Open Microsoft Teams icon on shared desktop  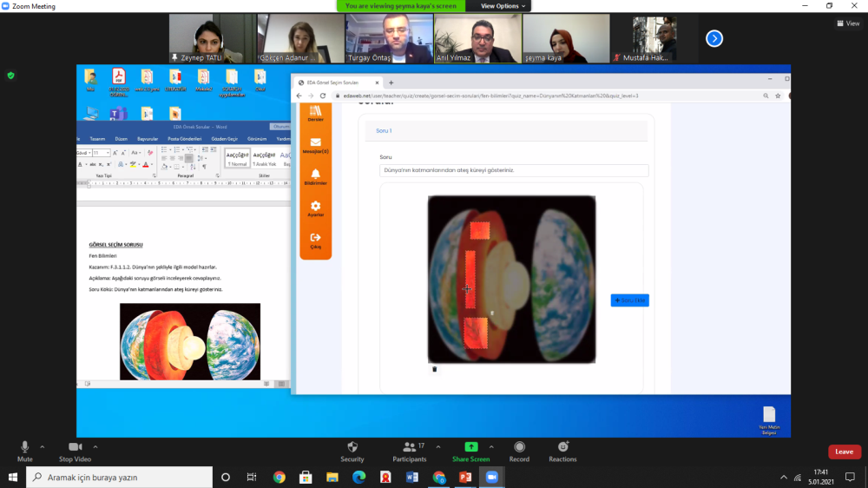(x=118, y=114)
